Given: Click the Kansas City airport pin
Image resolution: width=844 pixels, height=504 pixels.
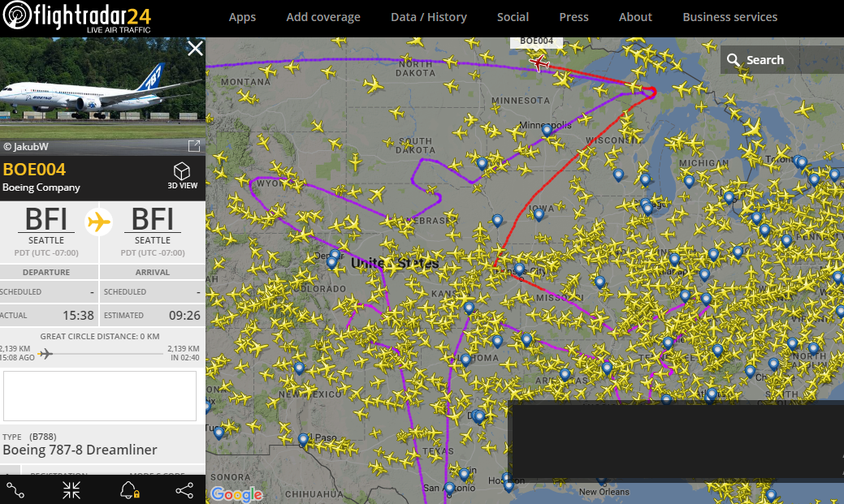Looking at the screenshot, I should 519,269.
